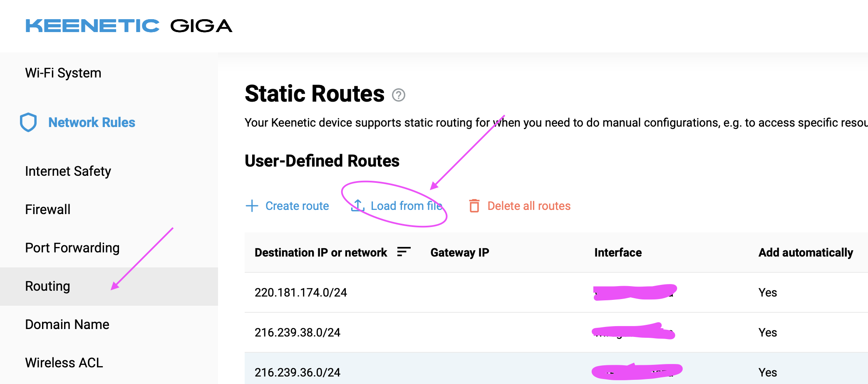Click the Network Rules shield icon
Image resolution: width=868 pixels, height=384 pixels.
28,122
